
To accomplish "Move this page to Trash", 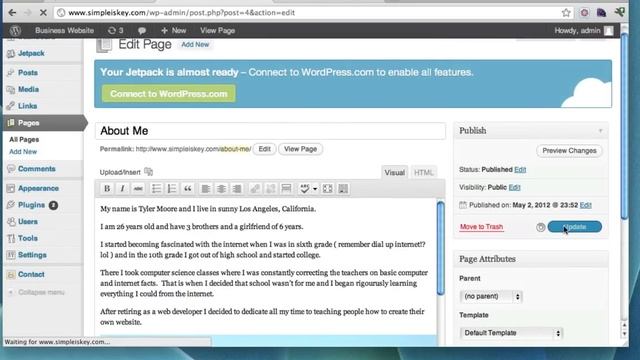I will (x=481, y=227).
